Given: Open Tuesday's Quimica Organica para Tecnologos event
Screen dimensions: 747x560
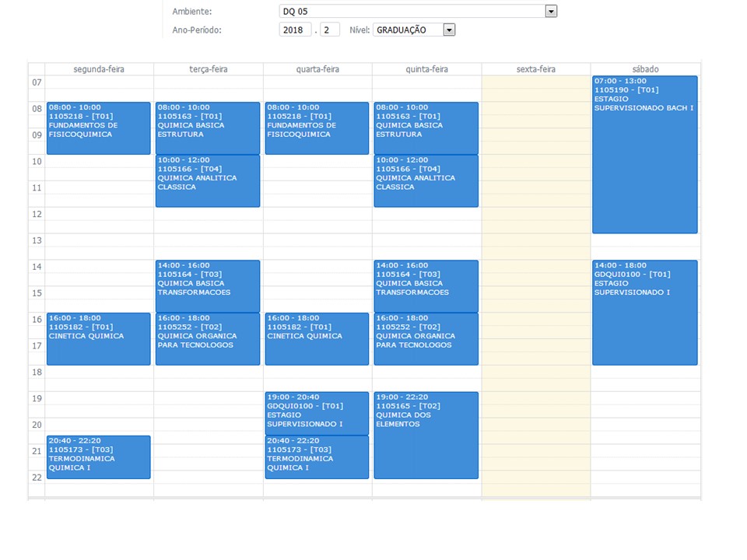Looking at the screenshot, I should [x=207, y=339].
